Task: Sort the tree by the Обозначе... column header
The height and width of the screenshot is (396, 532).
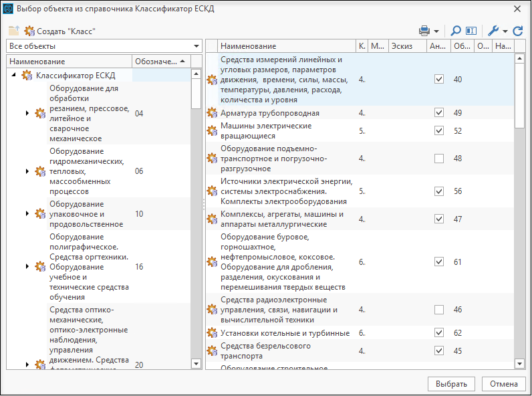Action: pyautogui.click(x=161, y=62)
